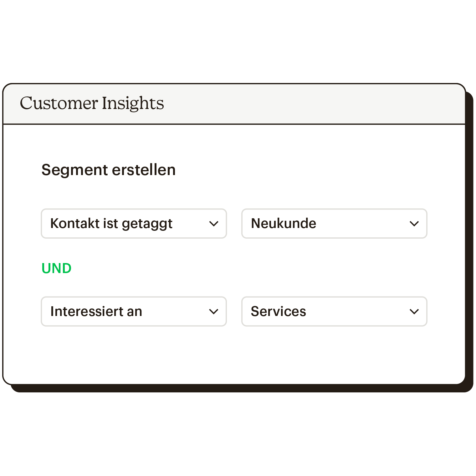
Task: Click the header bar right of Customer Insights
Action: (x=313, y=104)
